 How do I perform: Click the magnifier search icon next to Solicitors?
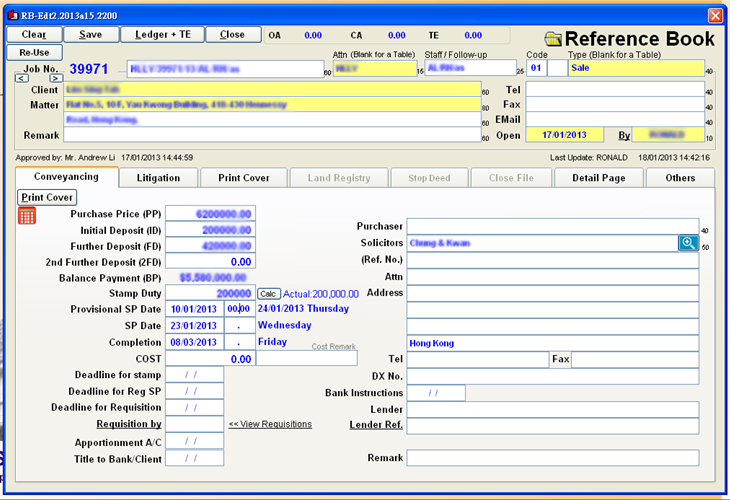click(688, 243)
